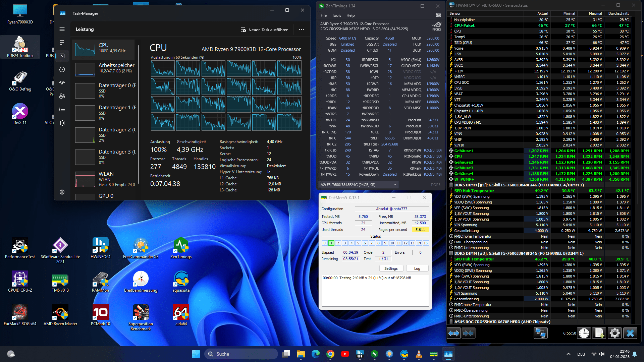Open ZenTimings Help menu

coord(351,15)
